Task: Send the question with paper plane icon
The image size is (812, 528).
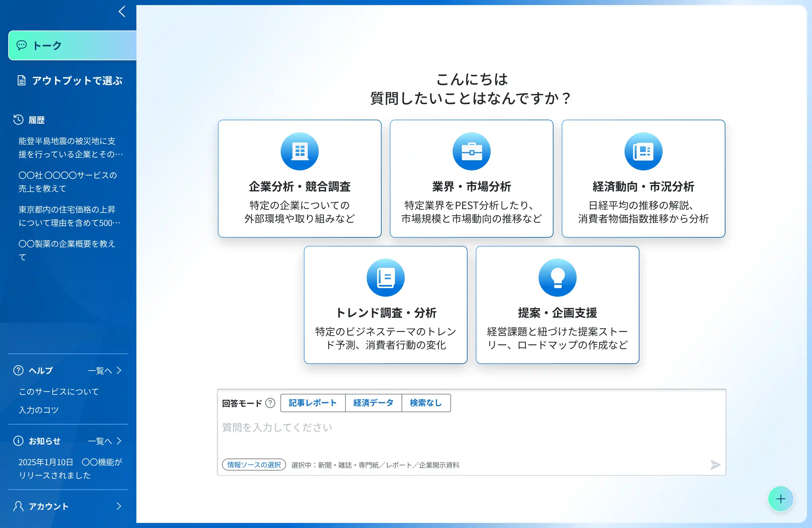Action: tap(715, 465)
